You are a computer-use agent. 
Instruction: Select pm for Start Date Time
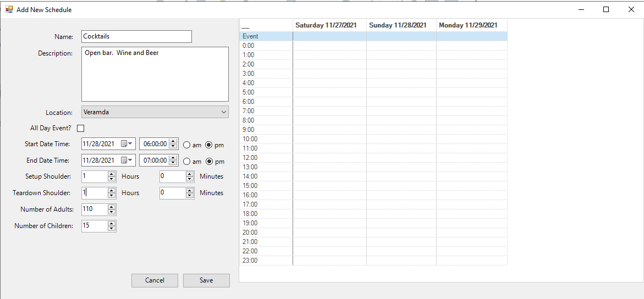click(x=209, y=145)
